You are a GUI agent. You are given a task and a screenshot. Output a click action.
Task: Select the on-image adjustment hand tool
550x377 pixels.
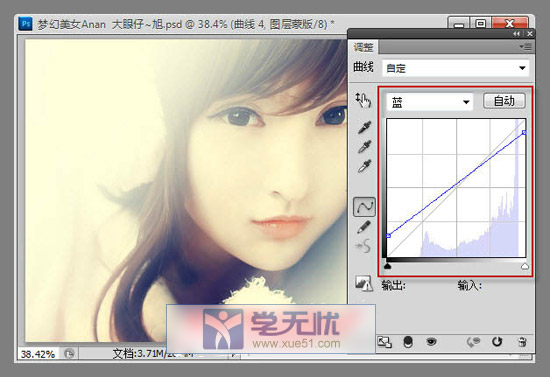coord(363,101)
